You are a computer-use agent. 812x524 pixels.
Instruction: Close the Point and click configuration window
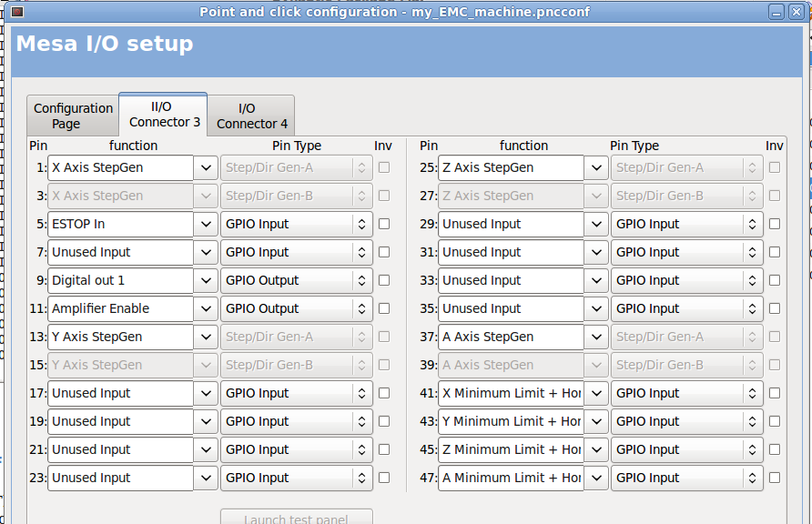pos(797,12)
